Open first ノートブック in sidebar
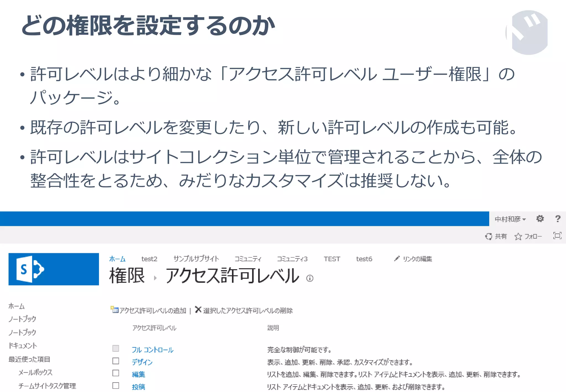 click(22, 319)
